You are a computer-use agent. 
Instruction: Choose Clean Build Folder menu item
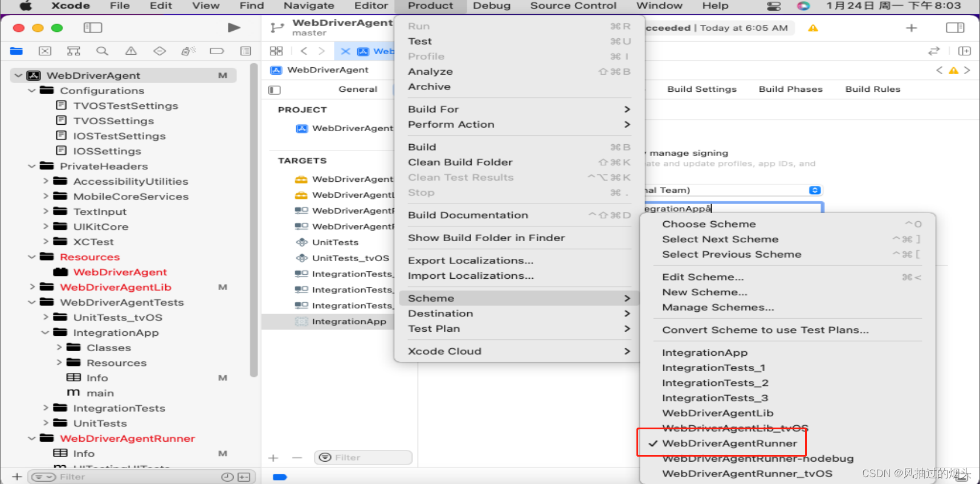coord(518,162)
